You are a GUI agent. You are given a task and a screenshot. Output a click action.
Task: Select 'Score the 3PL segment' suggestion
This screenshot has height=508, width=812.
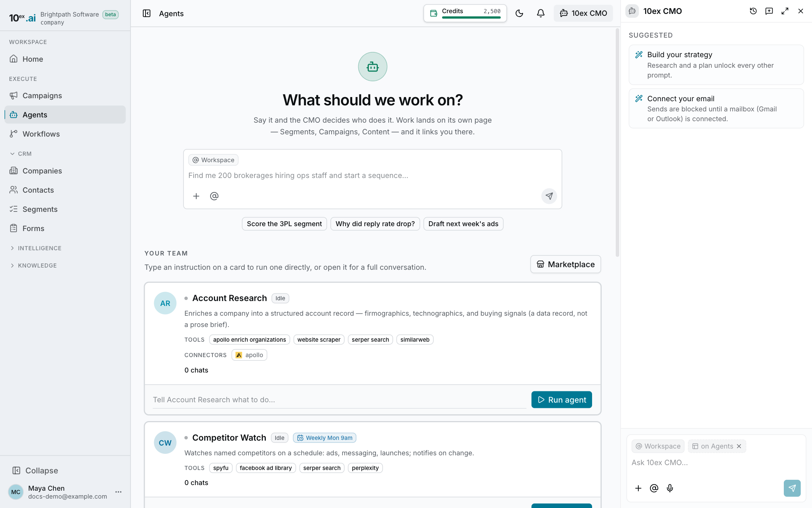point(284,224)
